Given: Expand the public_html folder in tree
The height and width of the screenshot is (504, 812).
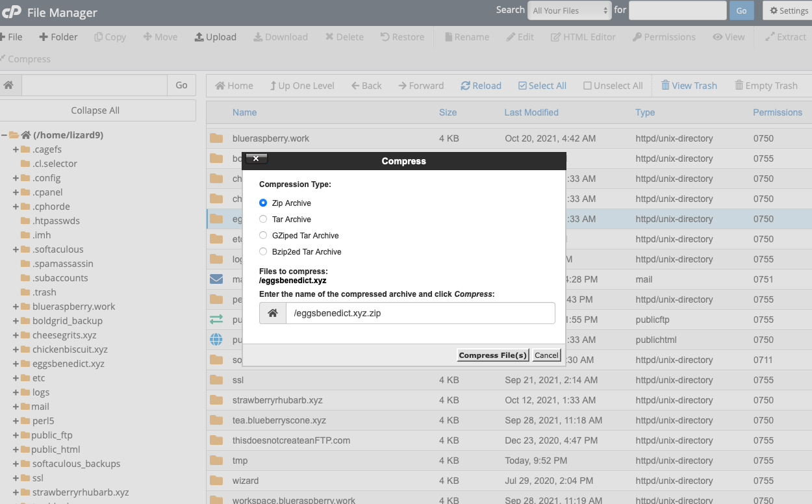Looking at the screenshot, I should pos(16,449).
